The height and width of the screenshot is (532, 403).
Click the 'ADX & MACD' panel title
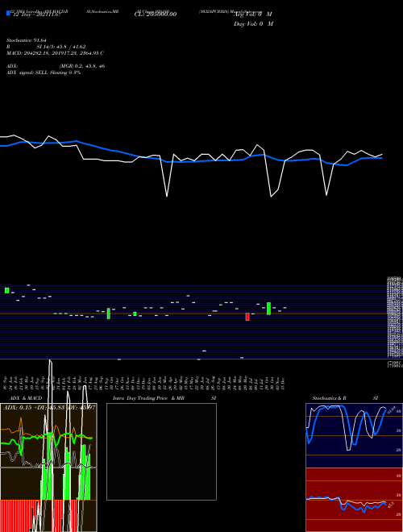[26, 398]
